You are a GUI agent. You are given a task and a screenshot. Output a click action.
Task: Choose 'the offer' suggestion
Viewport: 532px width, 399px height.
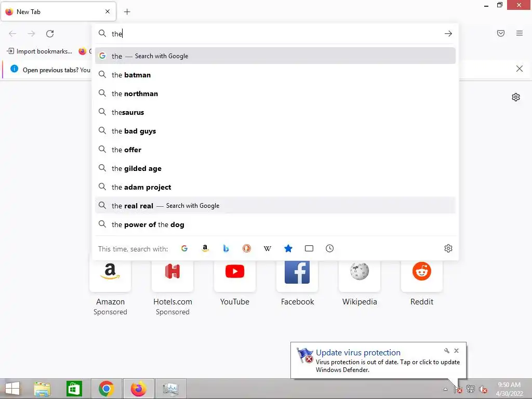tap(275, 149)
